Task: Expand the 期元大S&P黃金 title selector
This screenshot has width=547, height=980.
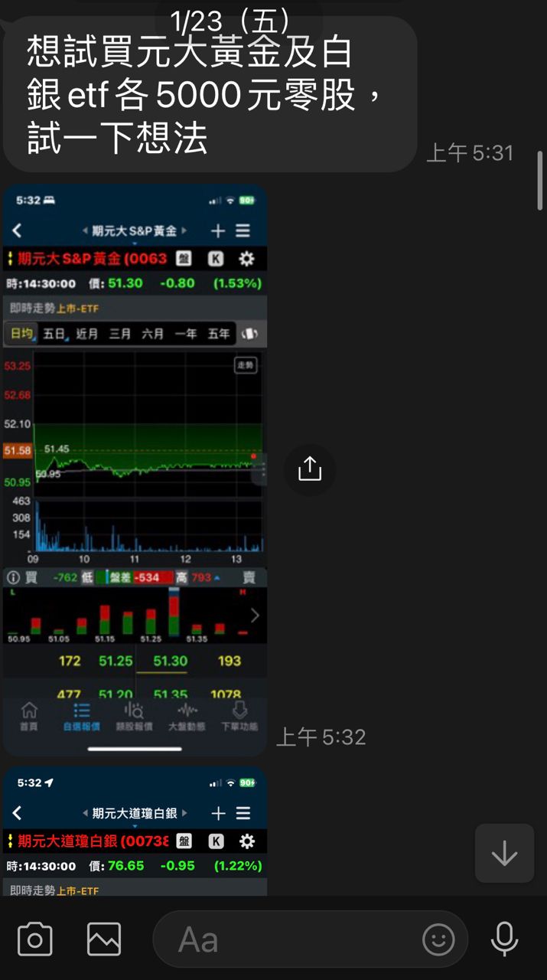Action: pos(135,230)
